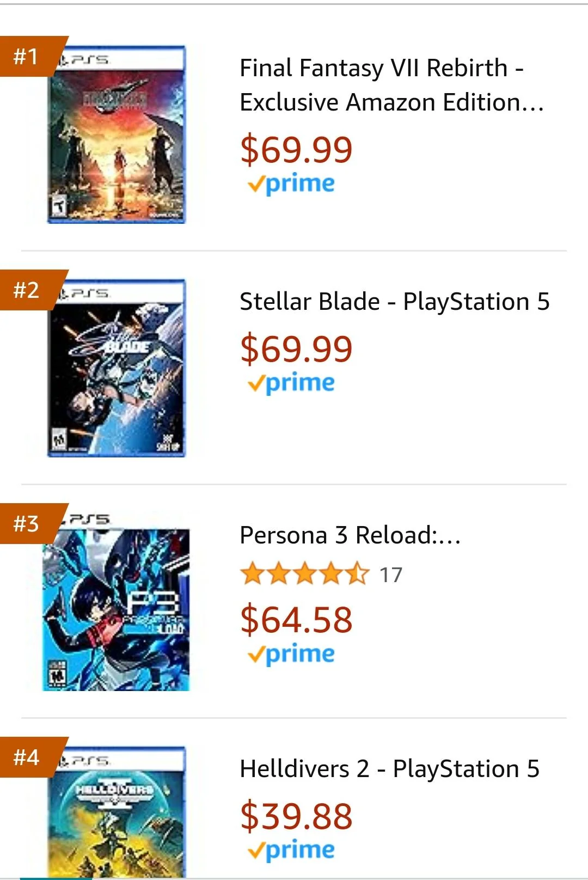Click the star rating for Persona 3 Reload
This screenshot has height=880, width=588.
point(305,575)
